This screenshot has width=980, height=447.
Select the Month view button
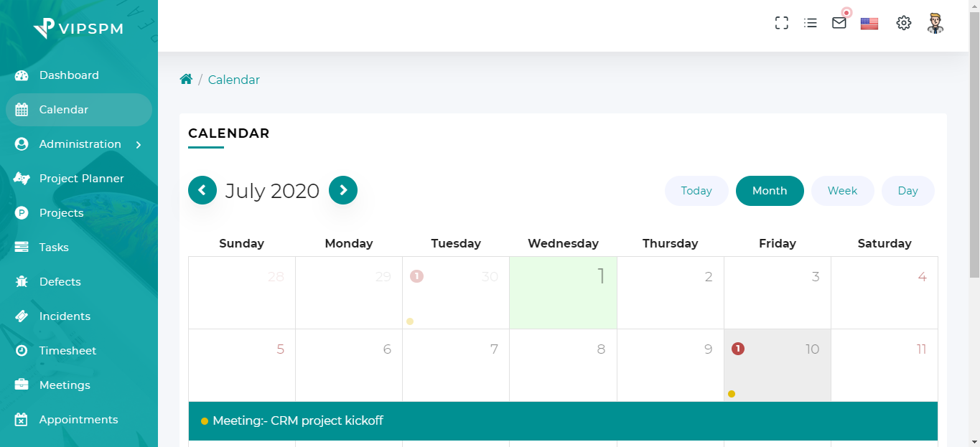tap(770, 191)
